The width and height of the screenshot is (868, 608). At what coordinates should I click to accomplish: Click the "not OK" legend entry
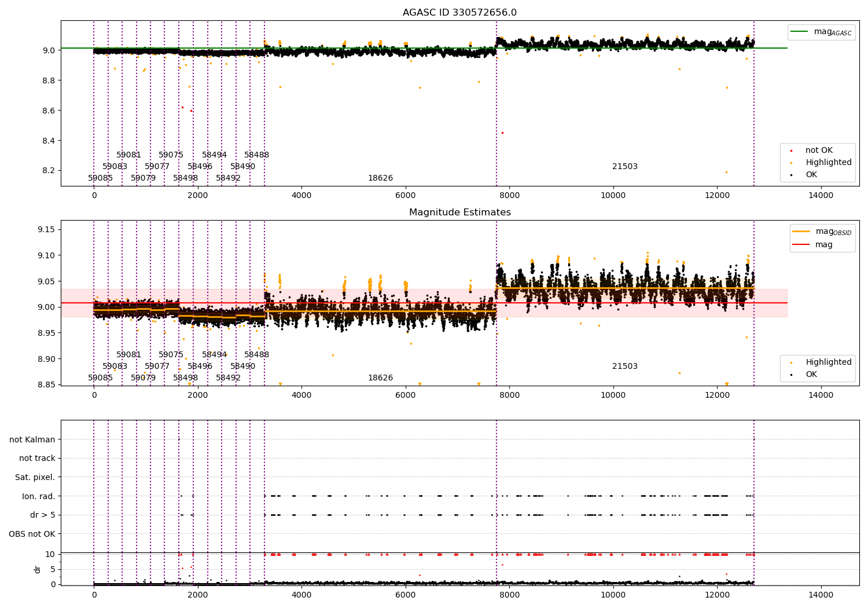[819, 151]
